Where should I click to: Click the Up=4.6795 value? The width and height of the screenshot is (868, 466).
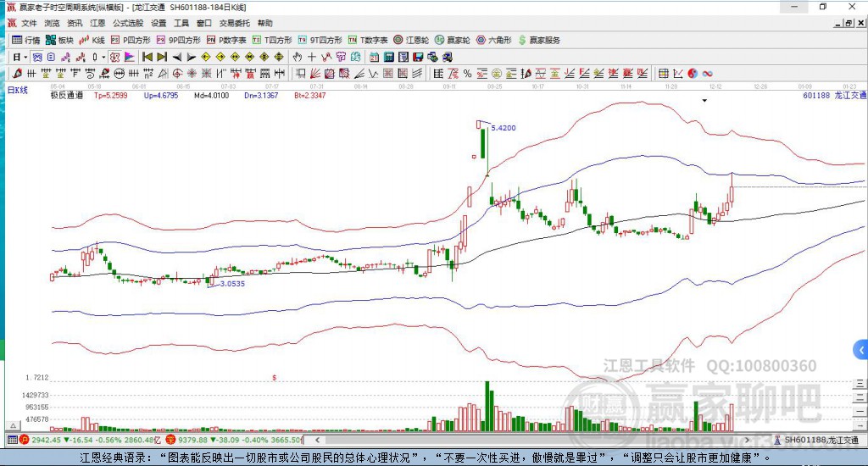tap(161, 95)
